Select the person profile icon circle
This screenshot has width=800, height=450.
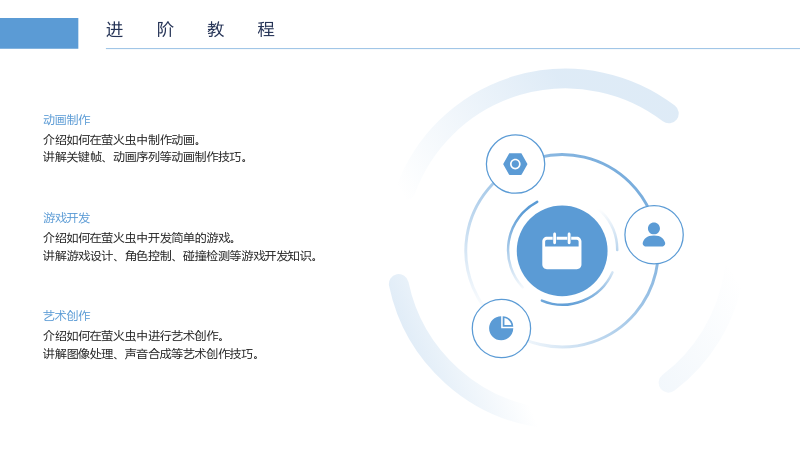pyautogui.click(x=654, y=235)
